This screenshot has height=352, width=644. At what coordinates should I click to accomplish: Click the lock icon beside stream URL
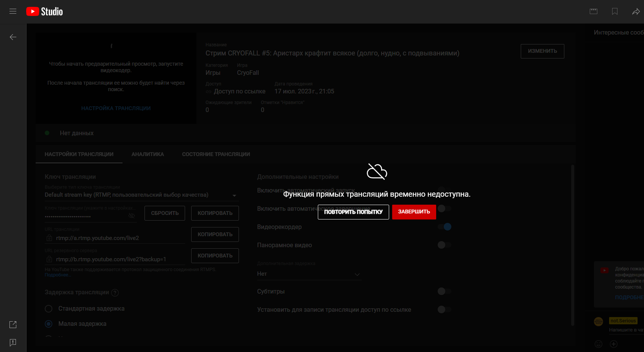tap(49, 238)
